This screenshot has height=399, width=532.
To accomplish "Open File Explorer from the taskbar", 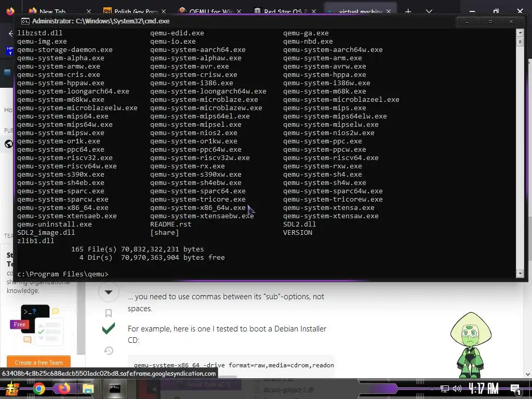I will click(88, 389).
